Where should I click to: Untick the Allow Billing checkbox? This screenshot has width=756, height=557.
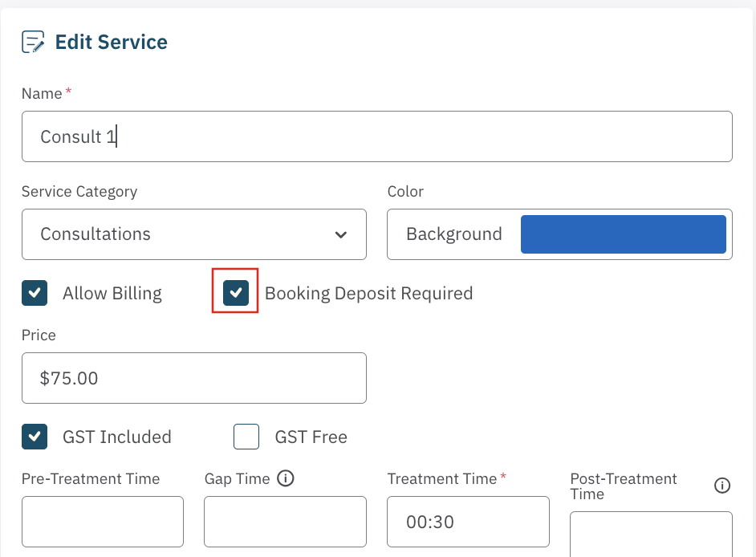pos(35,294)
